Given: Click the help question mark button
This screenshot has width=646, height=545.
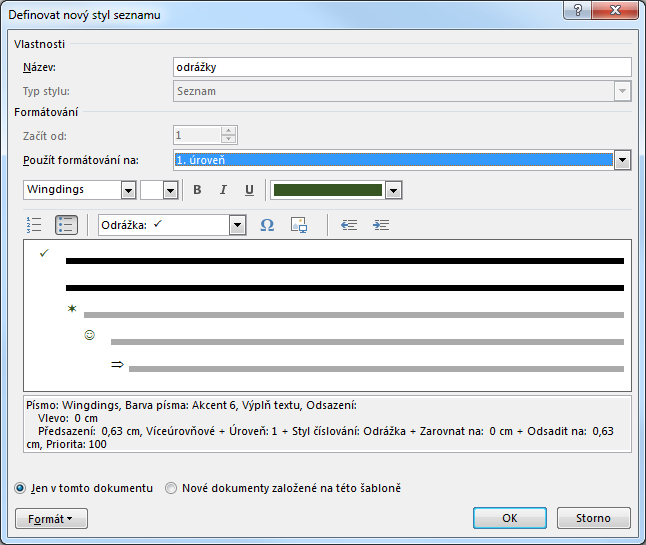Looking at the screenshot, I should click(x=578, y=9).
